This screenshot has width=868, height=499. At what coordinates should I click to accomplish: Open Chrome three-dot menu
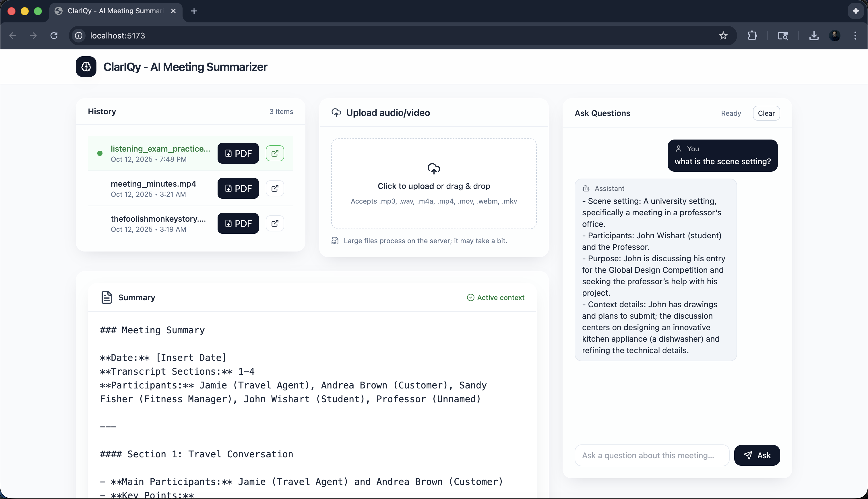pyautogui.click(x=855, y=36)
